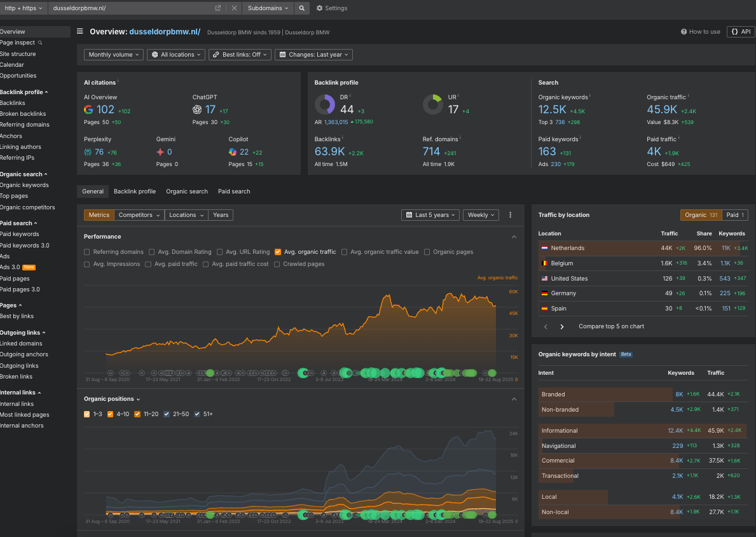This screenshot has height=537, width=756.
Task: Open the Organic positions section dropdown
Action: [x=112, y=399]
